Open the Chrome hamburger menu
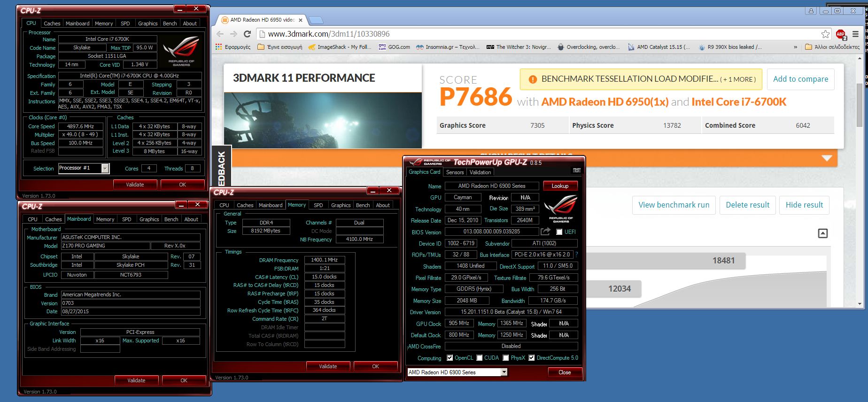Image resolution: width=868 pixels, height=402 pixels. [x=855, y=34]
